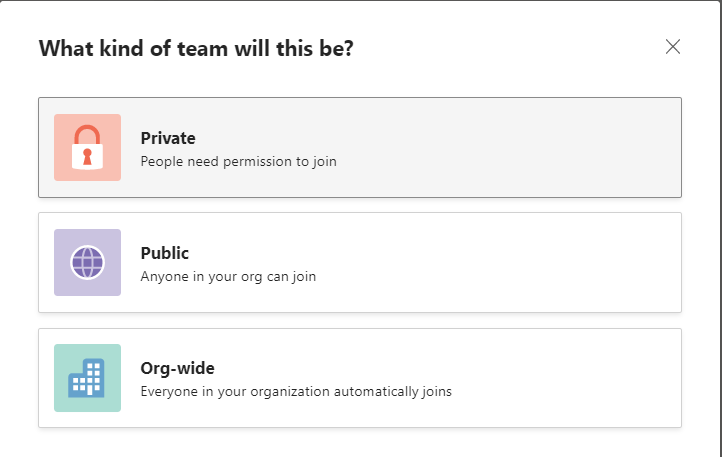Click the blue office building icon

[86, 378]
